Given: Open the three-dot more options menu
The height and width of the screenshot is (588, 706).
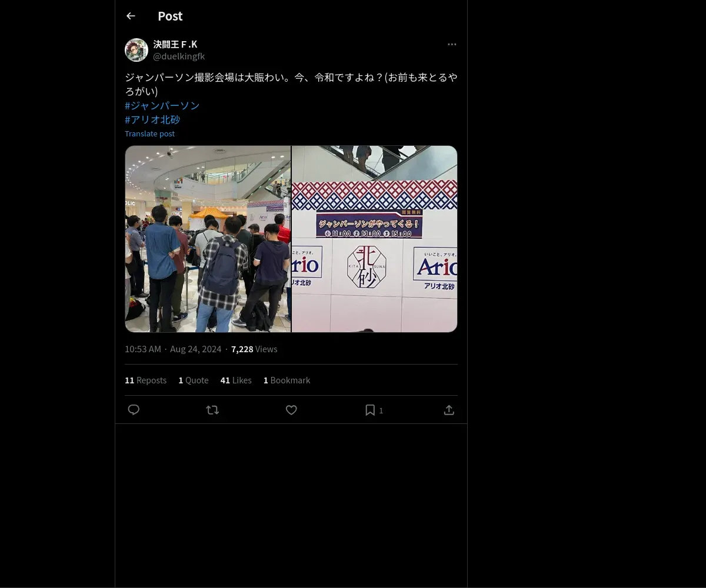Looking at the screenshot, I should point(452,44).
